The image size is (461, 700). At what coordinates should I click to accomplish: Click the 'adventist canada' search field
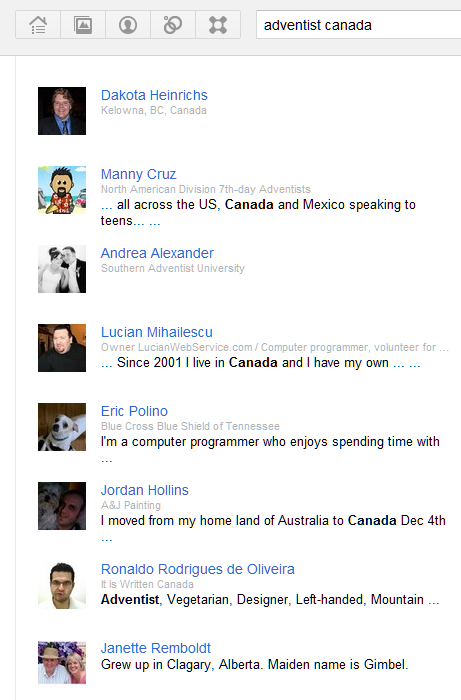pyautogui.click(x=358, y=25)
